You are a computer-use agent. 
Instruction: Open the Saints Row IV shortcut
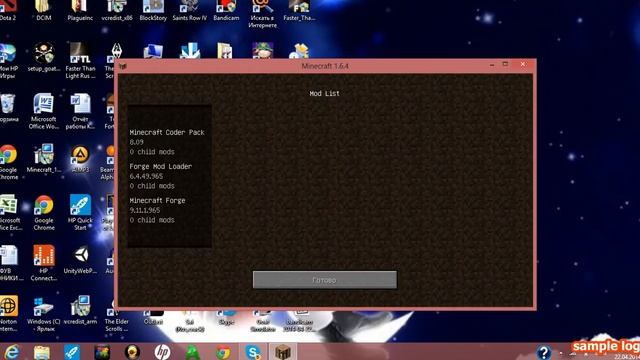[189, 11]
